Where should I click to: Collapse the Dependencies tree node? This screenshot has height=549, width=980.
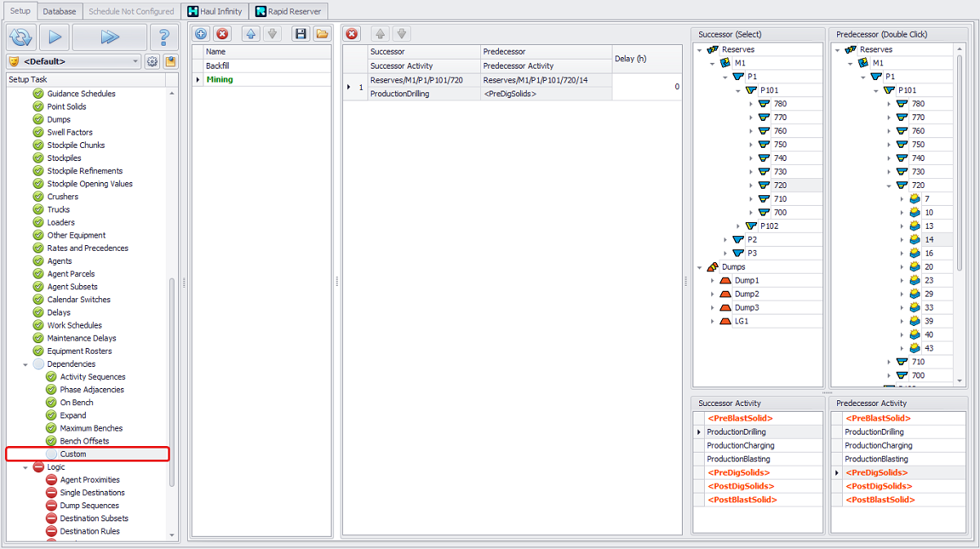point(25,364)
